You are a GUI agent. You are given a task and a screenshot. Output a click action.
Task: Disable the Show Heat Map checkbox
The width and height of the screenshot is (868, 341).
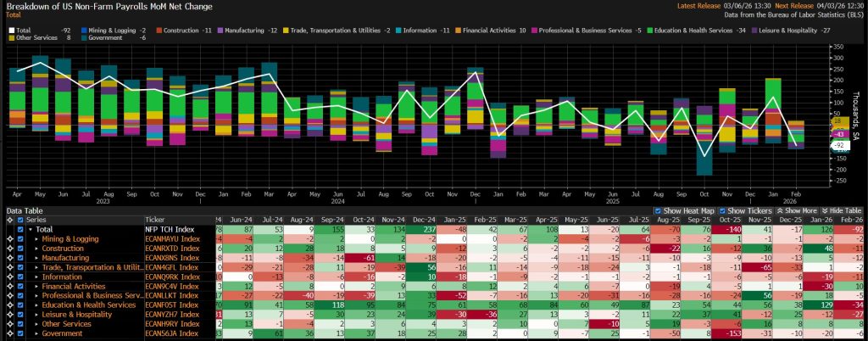pos(659,210)
